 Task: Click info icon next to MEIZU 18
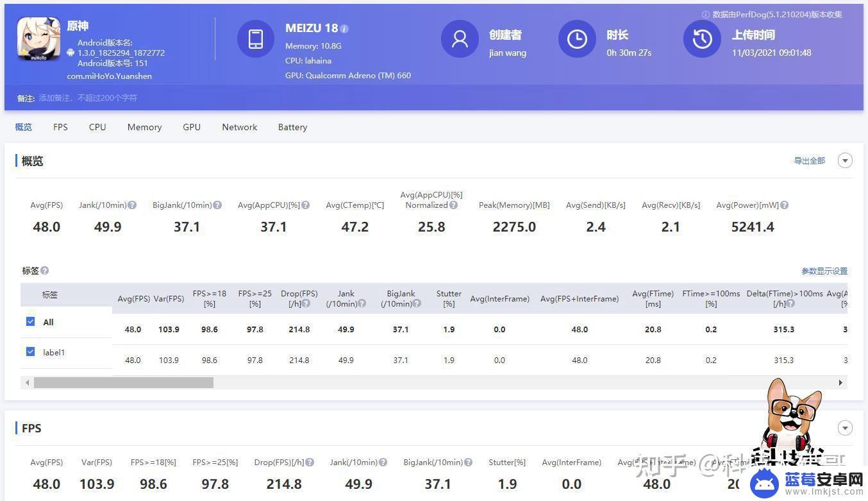pyautogui.click(x=344, y=29)
